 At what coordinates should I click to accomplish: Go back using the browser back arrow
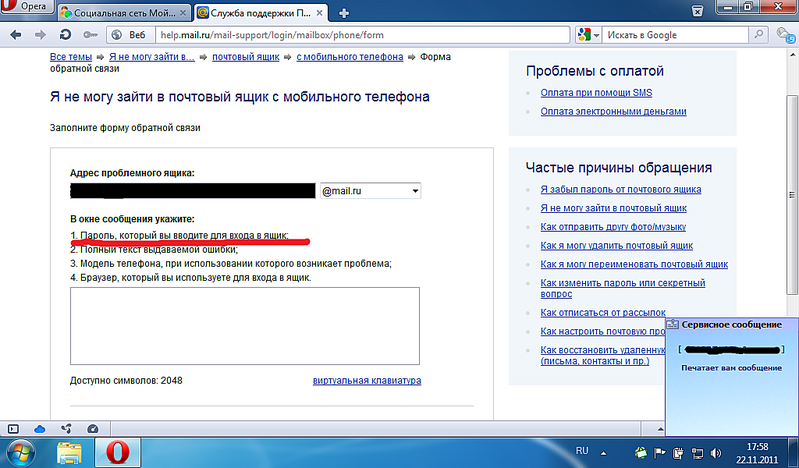point(13,34)
